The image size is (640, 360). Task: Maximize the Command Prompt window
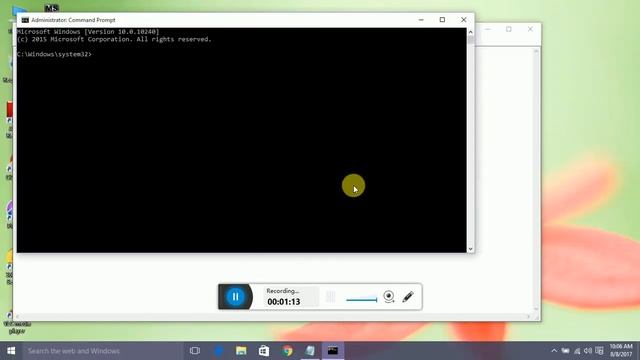(442, 20)
